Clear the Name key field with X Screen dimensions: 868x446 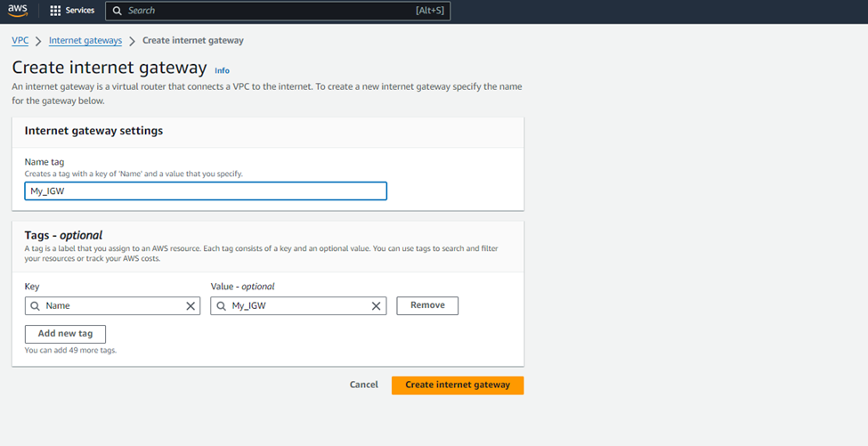coord(191,306)
